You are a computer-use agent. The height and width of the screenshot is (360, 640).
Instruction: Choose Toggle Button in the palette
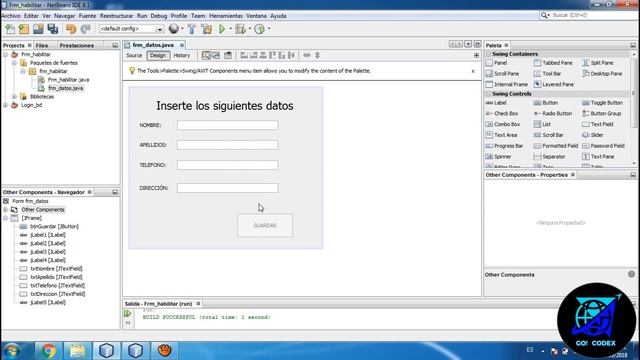point(602,103)
